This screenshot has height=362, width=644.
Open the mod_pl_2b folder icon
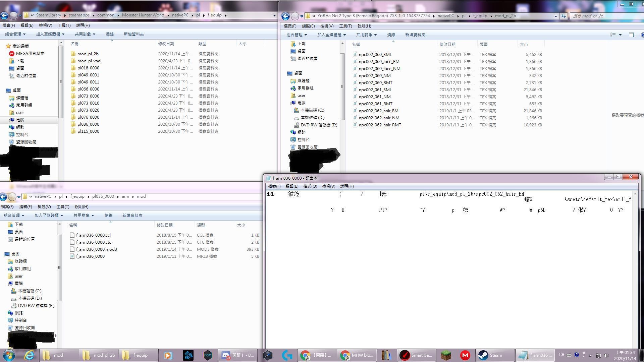73,54
